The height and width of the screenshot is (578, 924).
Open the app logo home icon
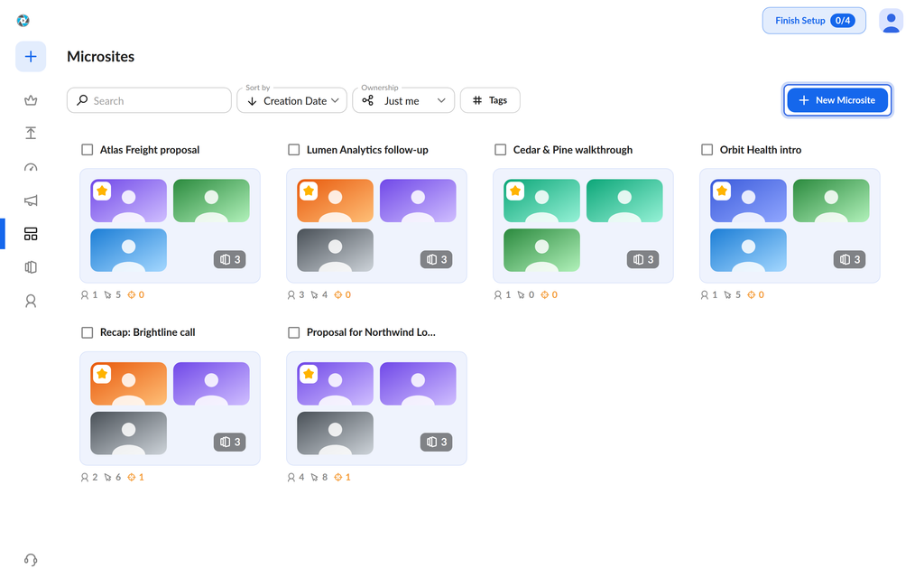[23, 21]
